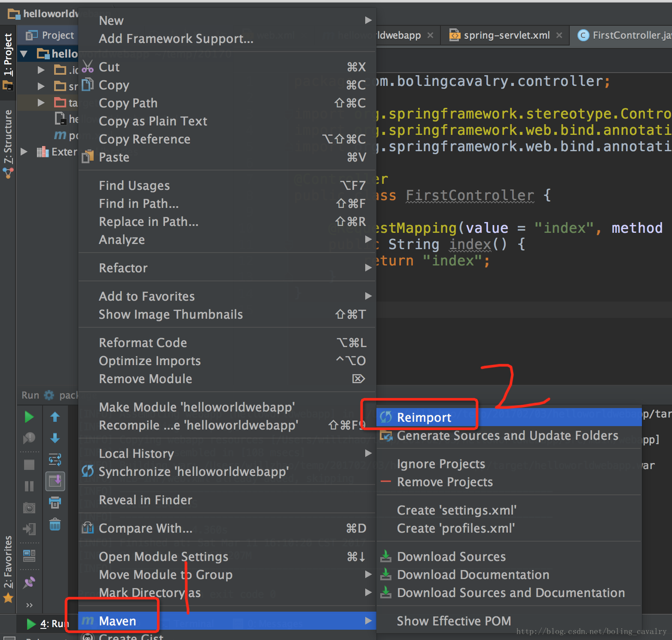Choose Replace in Path...
This screenshot has width=672, height=640.
(x=227, y=222)
